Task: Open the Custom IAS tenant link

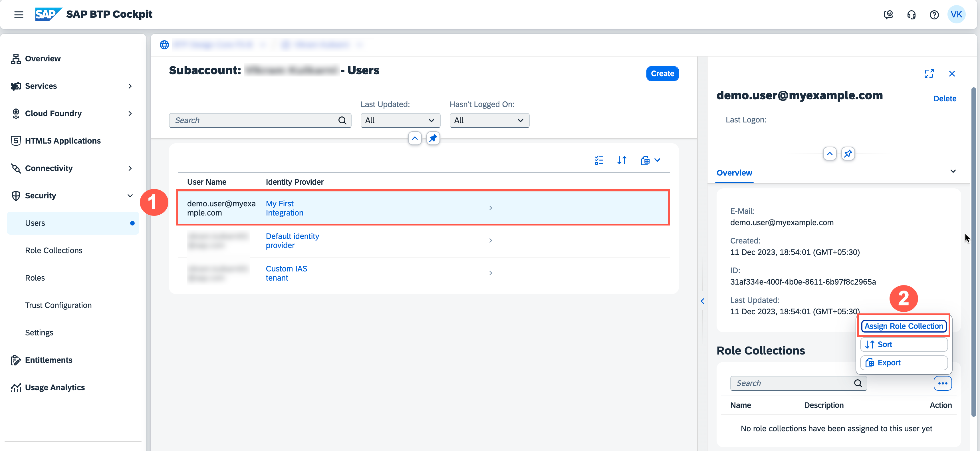Action: click(286, 273)
